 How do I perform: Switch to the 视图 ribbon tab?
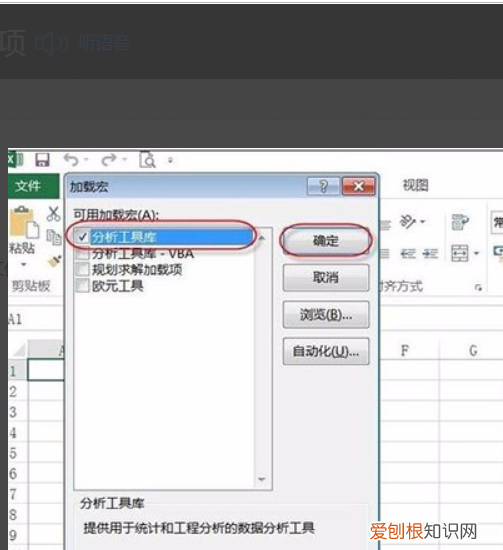point(416,185)
